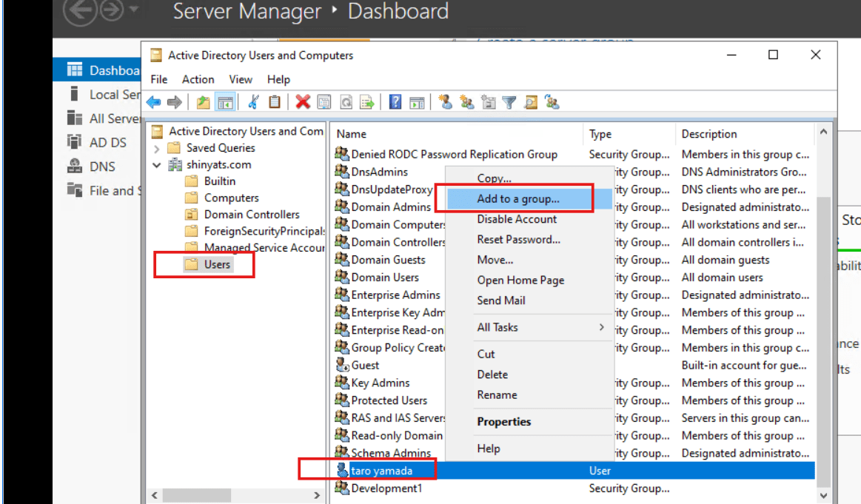
Task: Select the Users folder in the tree
Action: coord(208,265)
